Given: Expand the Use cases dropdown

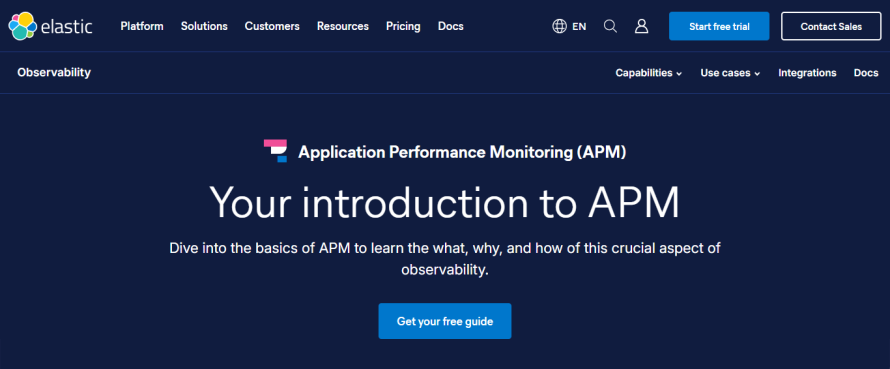Looking at the screenshot, I should (730, 73).
